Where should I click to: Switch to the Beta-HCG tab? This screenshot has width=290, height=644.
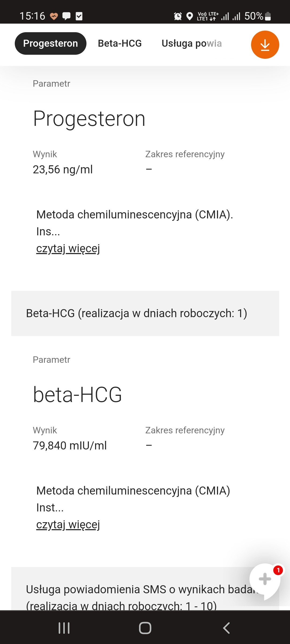coord(120,43)
